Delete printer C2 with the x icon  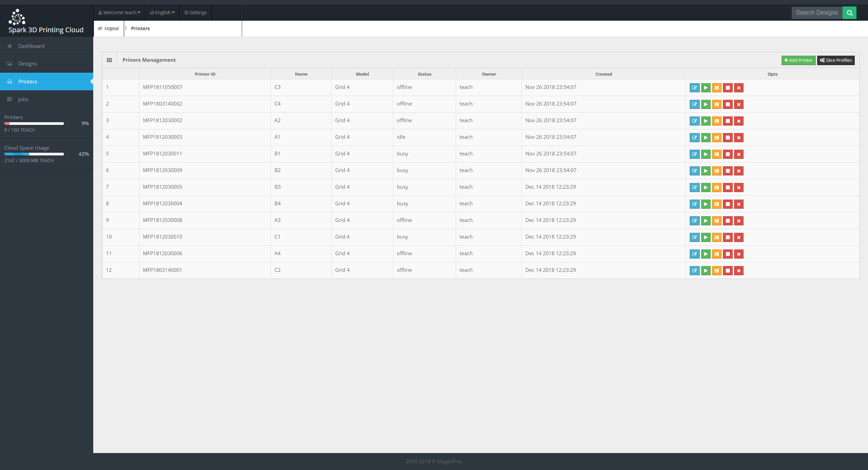738,270
